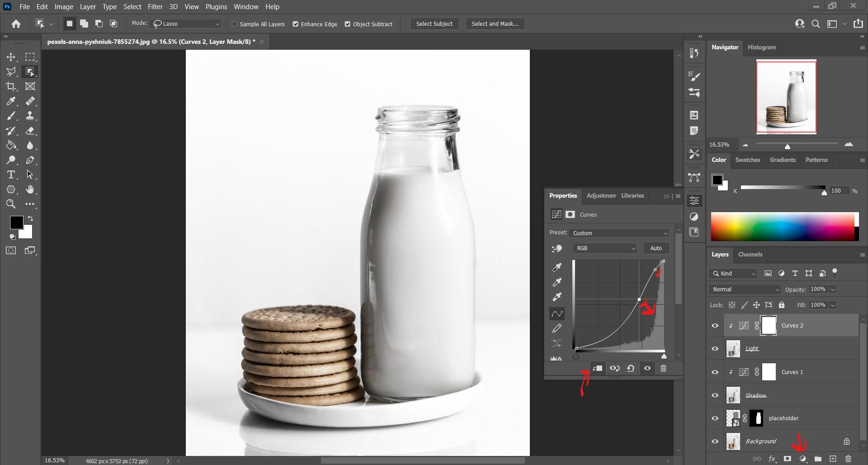Viewport: 868px width, 465px height.
Task: Hide the Curves 2 layer
Action: point(715,326)
